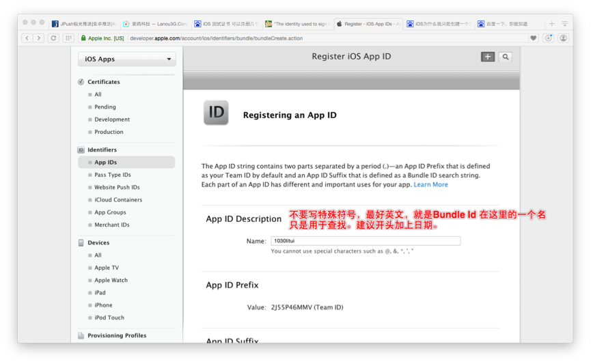Open iCloud Containers

pyautogui.click(x=118, y=199)
